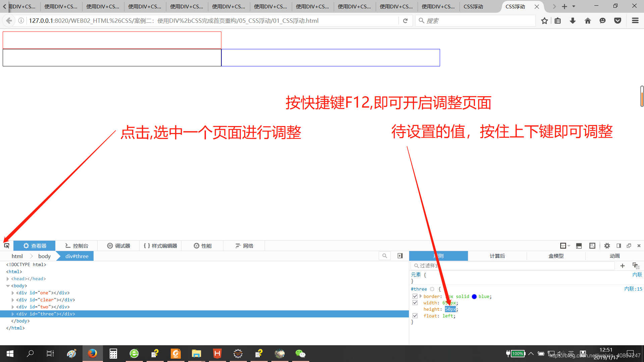
Task: Toggle responsive design mode icon
Action: coord(592,246)
